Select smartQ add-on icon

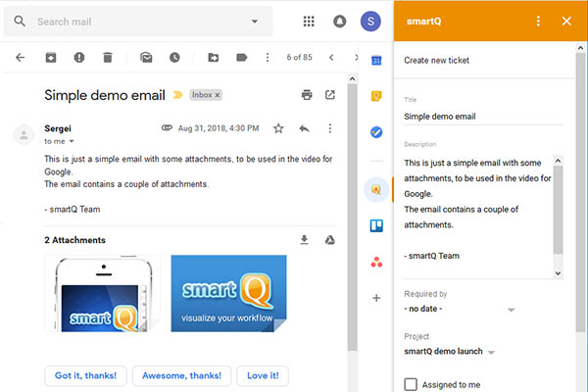[376, 190]
